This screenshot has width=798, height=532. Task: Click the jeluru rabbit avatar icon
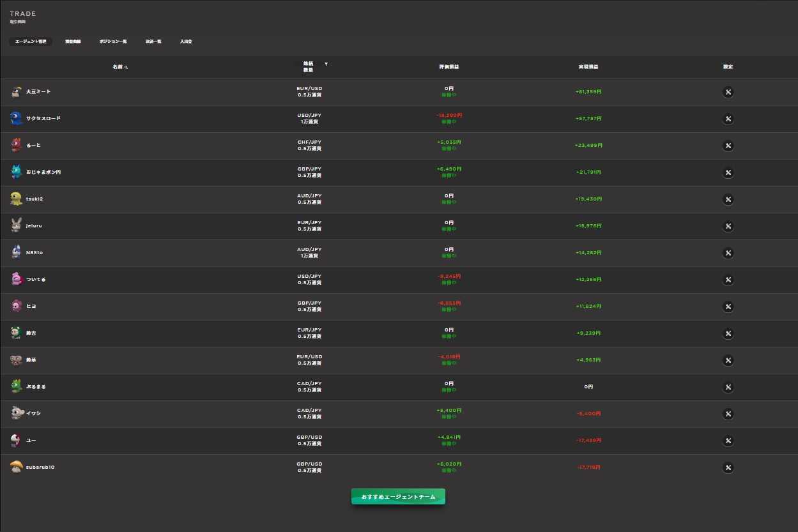coord(16,225)
